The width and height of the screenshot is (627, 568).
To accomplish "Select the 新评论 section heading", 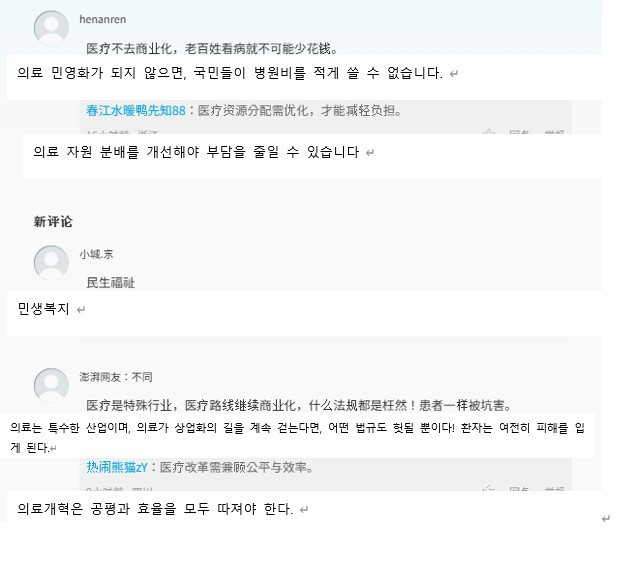I will 53,222.
